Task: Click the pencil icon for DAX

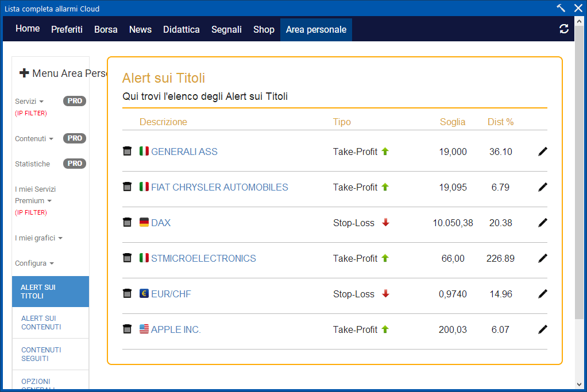Action: coord(542,223)
